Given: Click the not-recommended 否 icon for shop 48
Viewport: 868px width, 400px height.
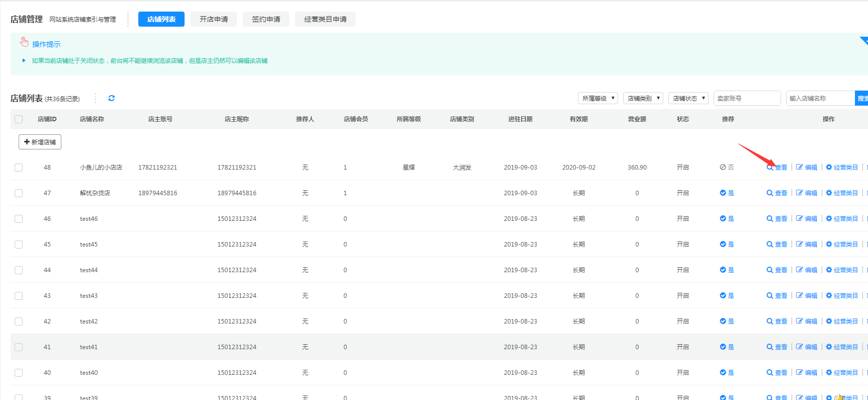Looking at the screenshot, I should pyautogui.click(x=723, y=168).
